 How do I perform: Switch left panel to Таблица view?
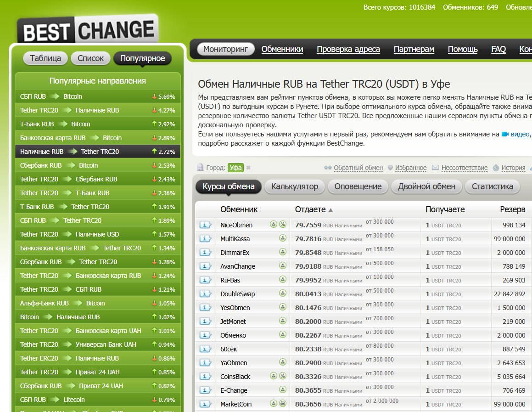tap(45, 58)
